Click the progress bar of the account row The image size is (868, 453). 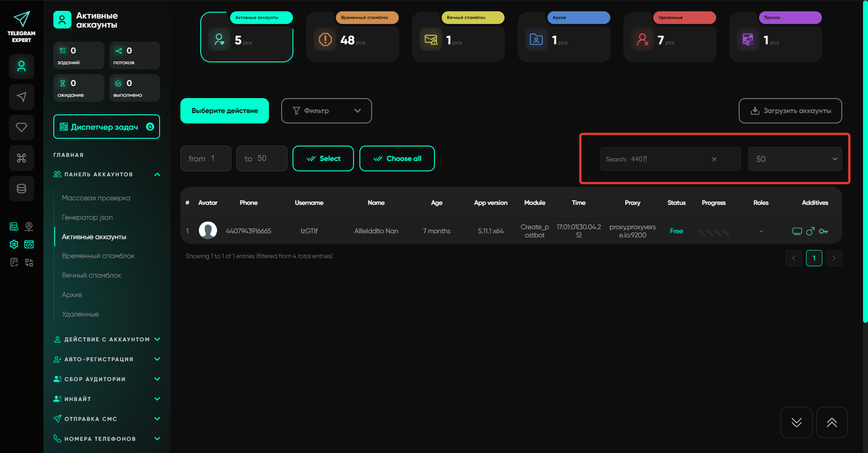pos(713,232)
